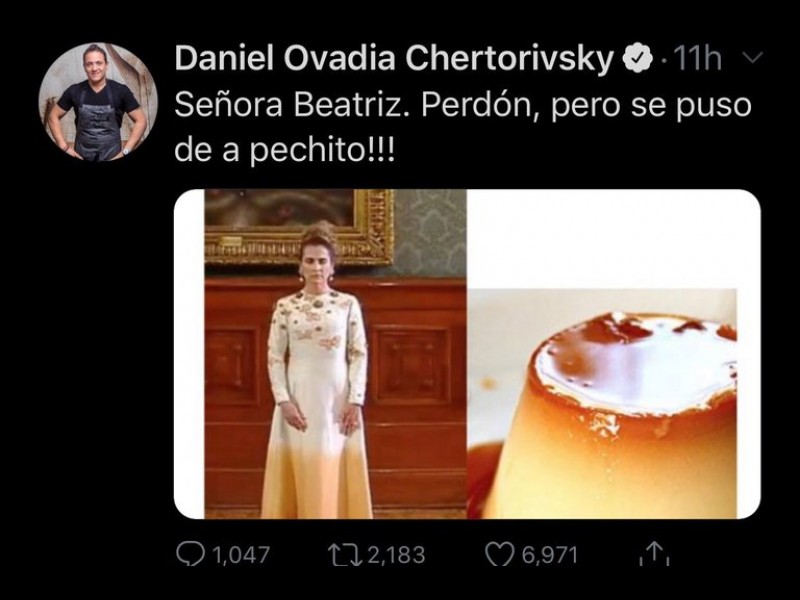Click the verified badge beside the name

tap(636, 61)
